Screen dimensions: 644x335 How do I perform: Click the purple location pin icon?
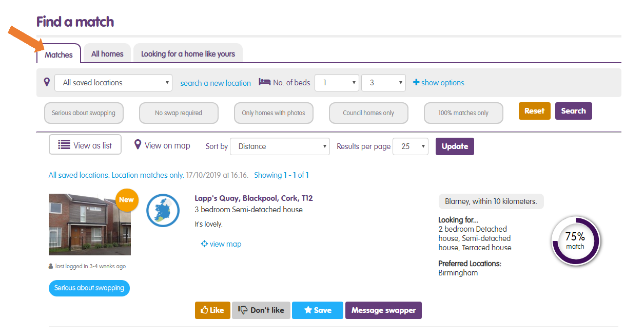coord(47,82)
